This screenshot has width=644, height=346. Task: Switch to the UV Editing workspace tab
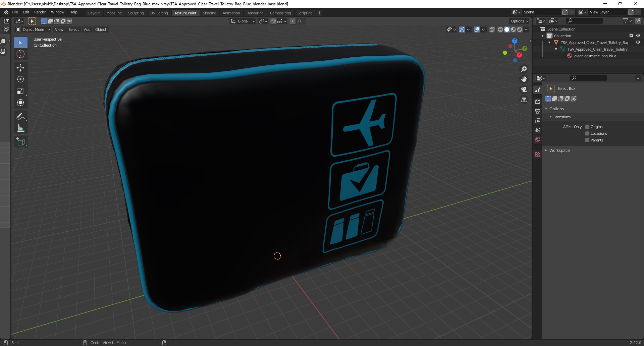click(x=159, y=13)
